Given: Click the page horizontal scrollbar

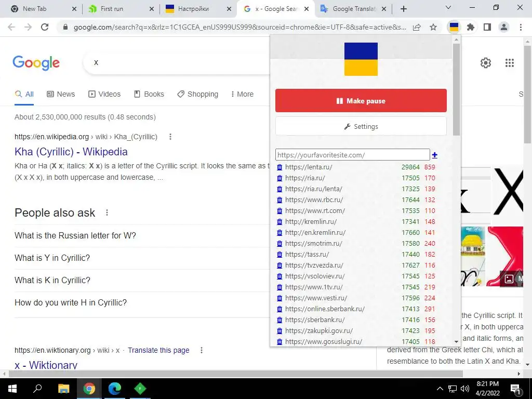Looking at the screenshot, I should click(235, 374).
